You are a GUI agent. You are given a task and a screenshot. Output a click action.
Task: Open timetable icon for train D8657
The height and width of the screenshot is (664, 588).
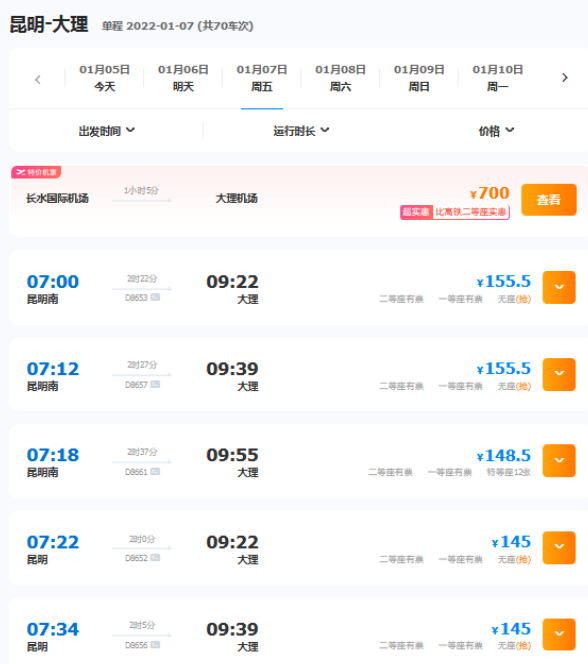coord(155,385)
